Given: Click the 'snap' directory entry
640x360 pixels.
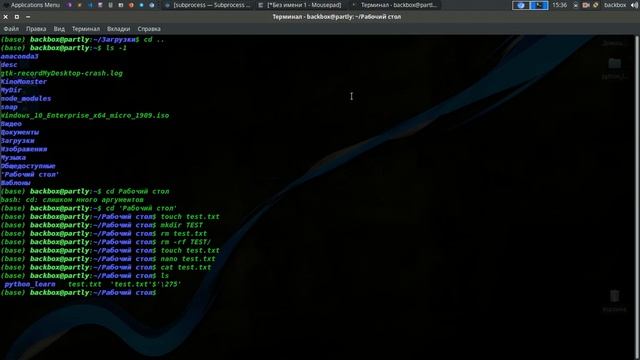Looking at the screenshot, I should 9,107.
